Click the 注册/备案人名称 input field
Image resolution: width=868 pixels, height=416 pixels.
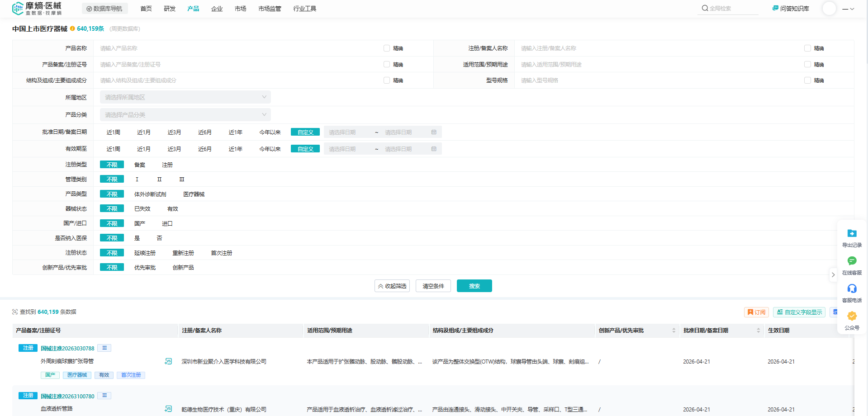coord(659,48)
